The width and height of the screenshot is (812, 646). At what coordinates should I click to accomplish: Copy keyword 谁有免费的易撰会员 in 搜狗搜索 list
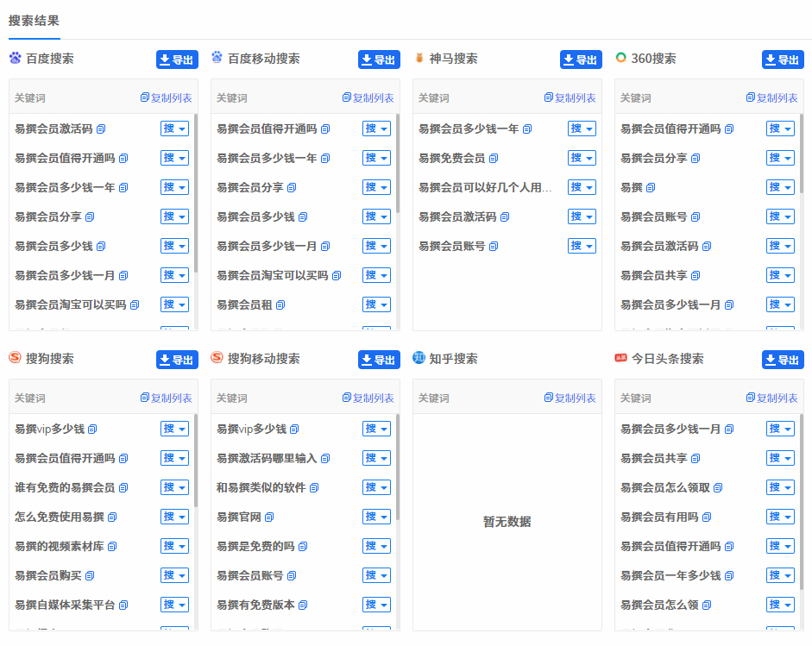[x=123, y=487]
